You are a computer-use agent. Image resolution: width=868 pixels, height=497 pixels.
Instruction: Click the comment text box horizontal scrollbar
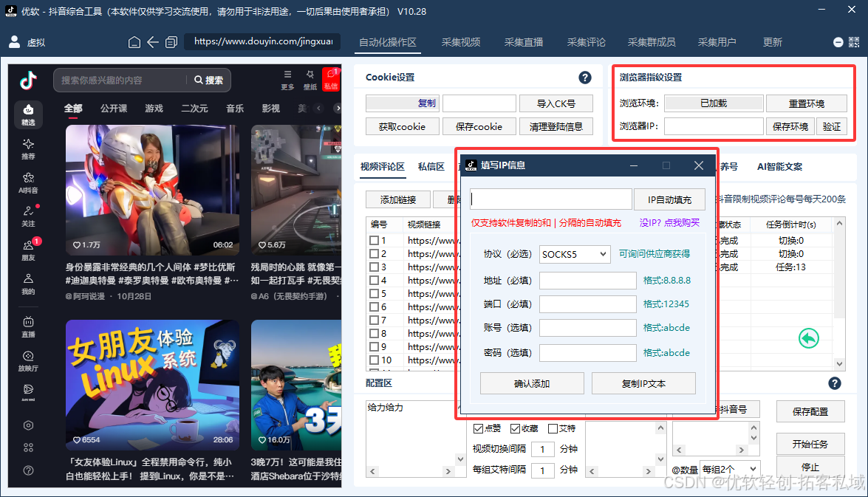coord(410,472)
